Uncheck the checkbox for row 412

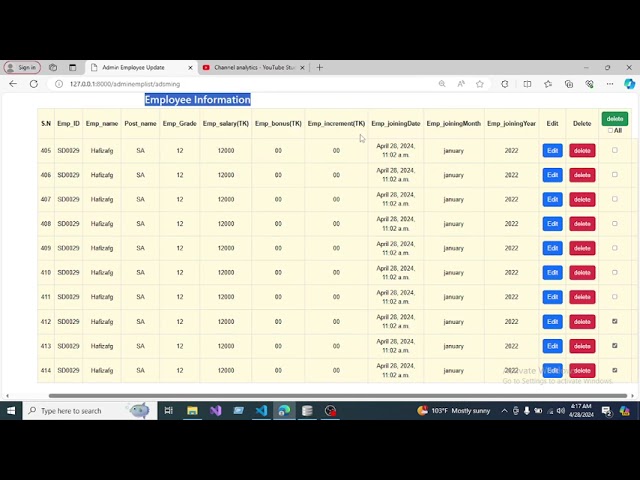tap(615, 321)
